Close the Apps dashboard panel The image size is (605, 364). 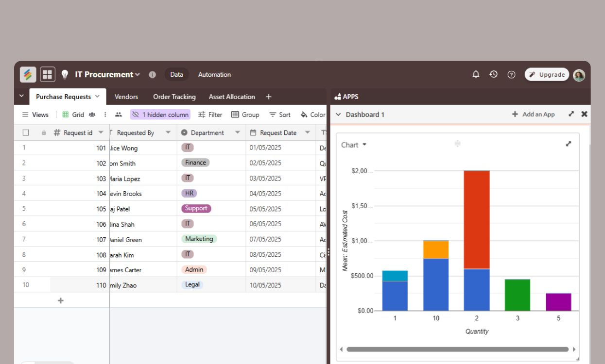[x=584, y=114]
